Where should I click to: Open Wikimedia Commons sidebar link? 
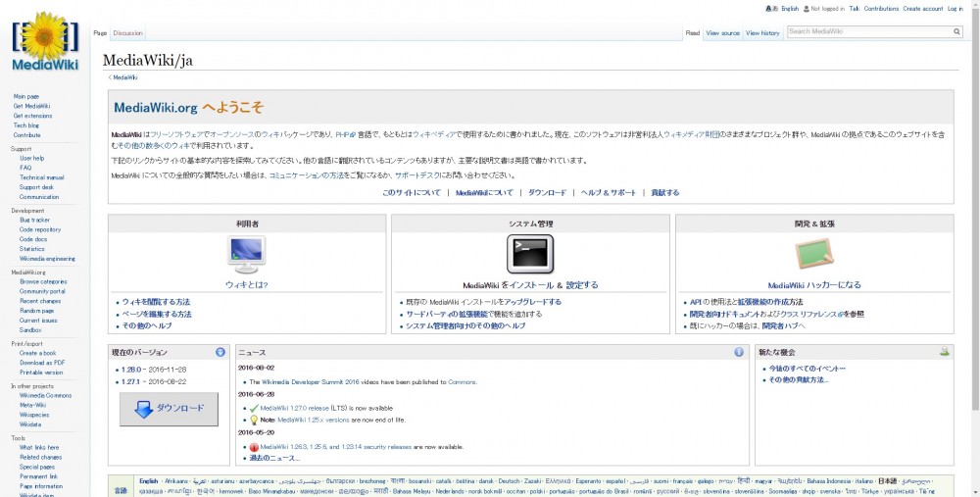click(x=45, y=396)
